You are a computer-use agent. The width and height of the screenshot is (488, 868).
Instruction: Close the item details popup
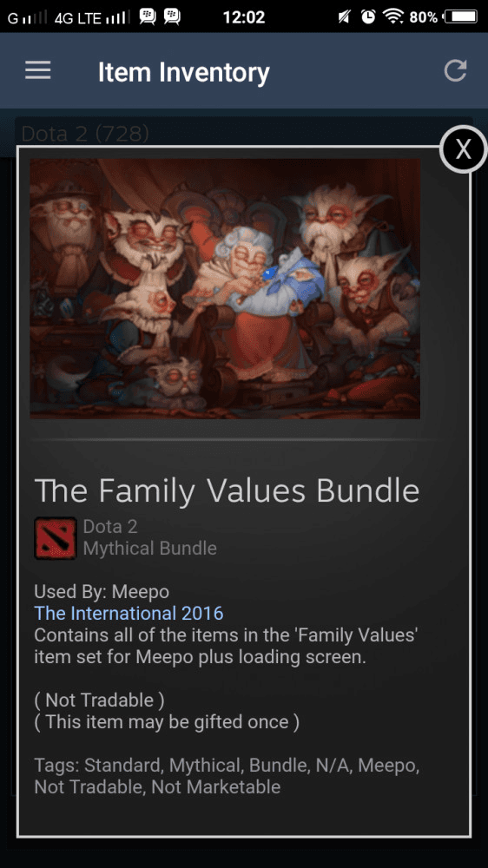(463, 149)
